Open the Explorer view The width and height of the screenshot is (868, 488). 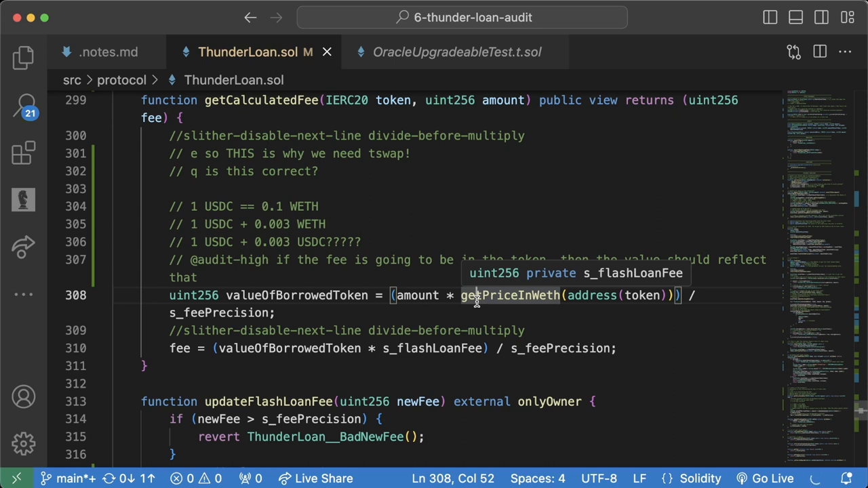point(23,58)
